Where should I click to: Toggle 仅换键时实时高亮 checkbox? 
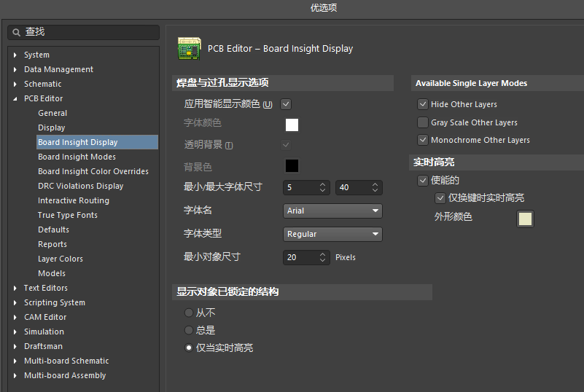click(x=440, y=198)
